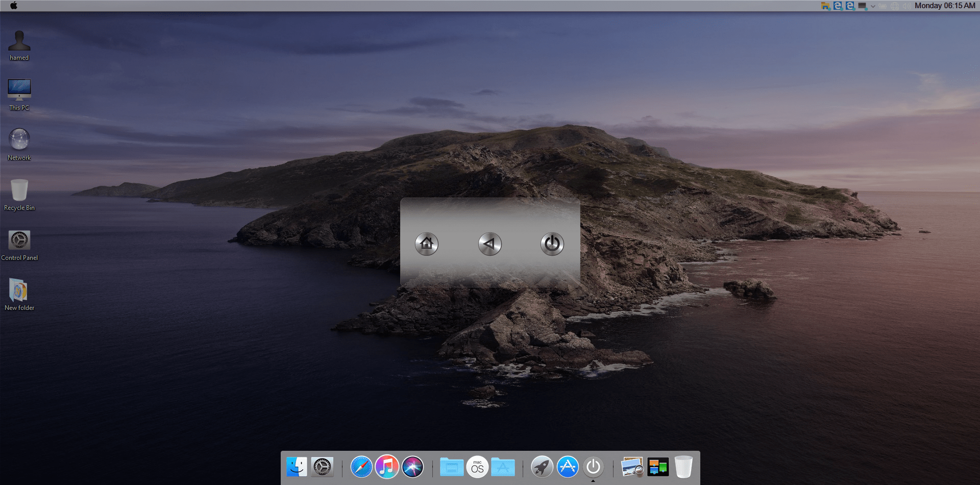Launch Siri from the dock
This screenshot has width=980, height=485.
click(x=412, y=467)
